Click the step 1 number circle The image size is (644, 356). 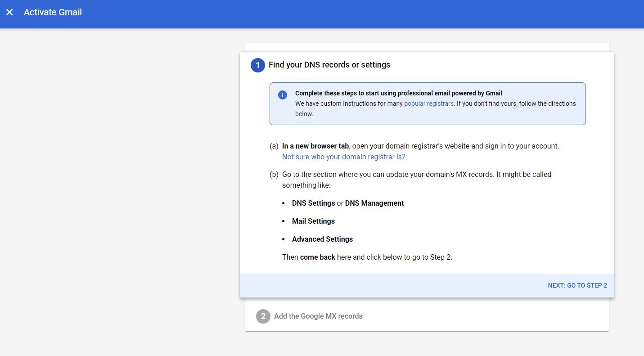257,65
